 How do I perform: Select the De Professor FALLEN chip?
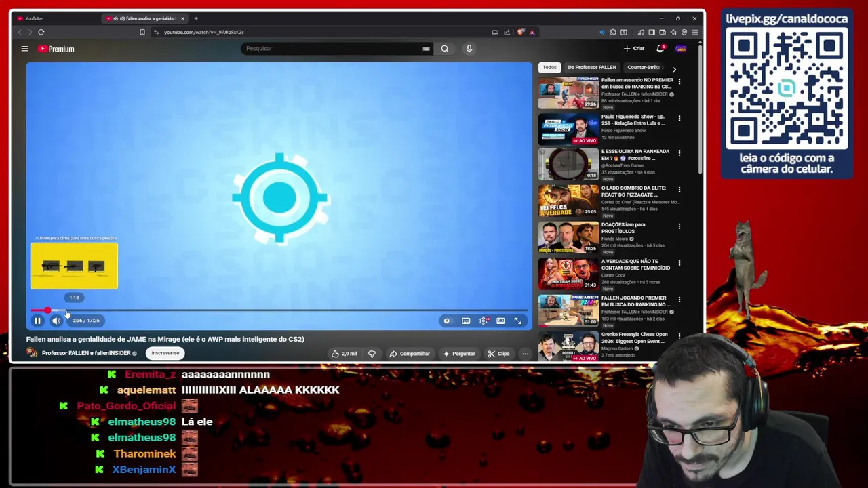click(x=592, y=67)
